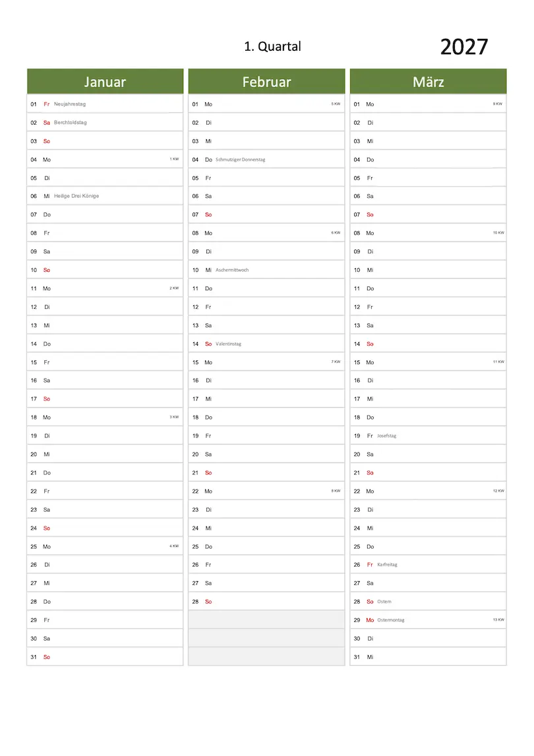Image resolution: width=534 pixels, height=756 pixels.
Task: Select Aschermittwoch on 10 February
Action: [x=232, y=270]
